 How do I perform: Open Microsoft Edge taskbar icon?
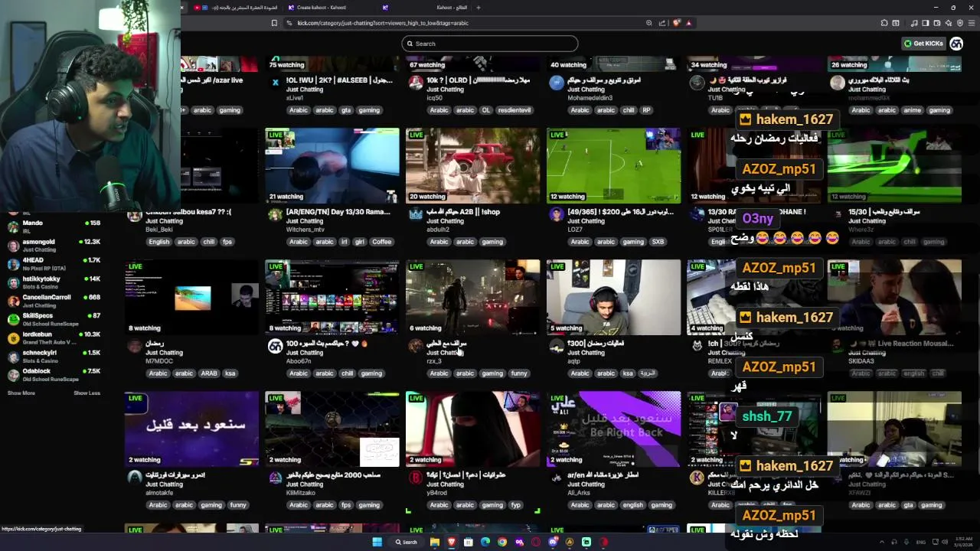tap(485, 542)
